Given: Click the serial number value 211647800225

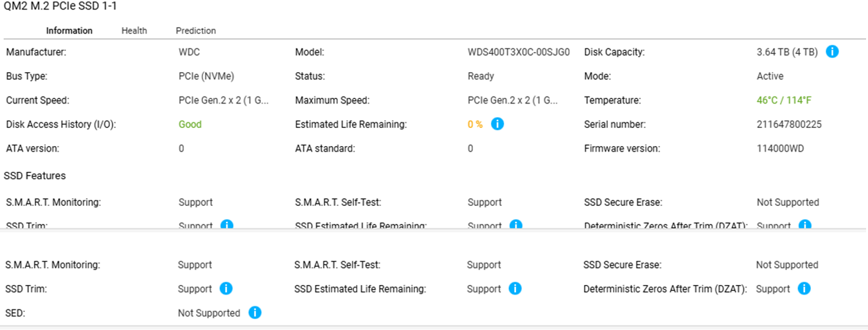Looking at the screenshot, I should click(x=789, y=125).
